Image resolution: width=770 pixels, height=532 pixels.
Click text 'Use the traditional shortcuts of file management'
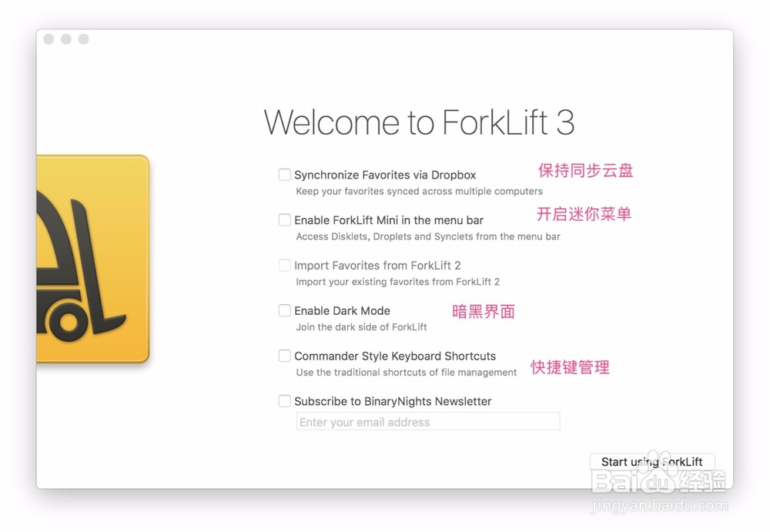tap(406, 373)
